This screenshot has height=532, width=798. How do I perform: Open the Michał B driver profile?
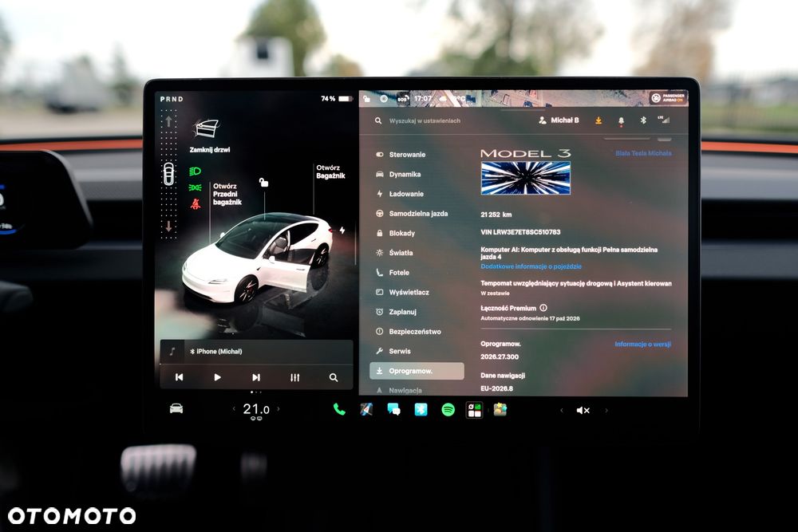559,120
